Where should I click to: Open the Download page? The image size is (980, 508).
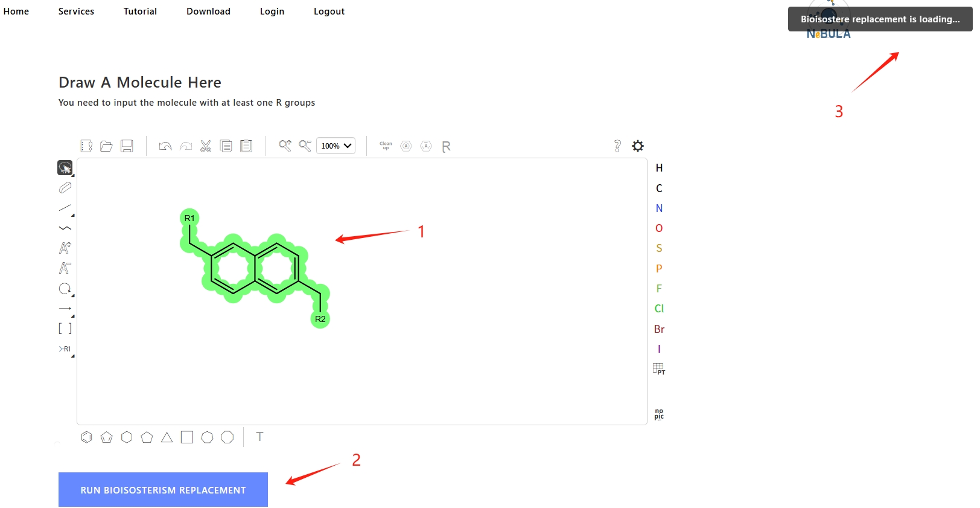click(208, 11)
